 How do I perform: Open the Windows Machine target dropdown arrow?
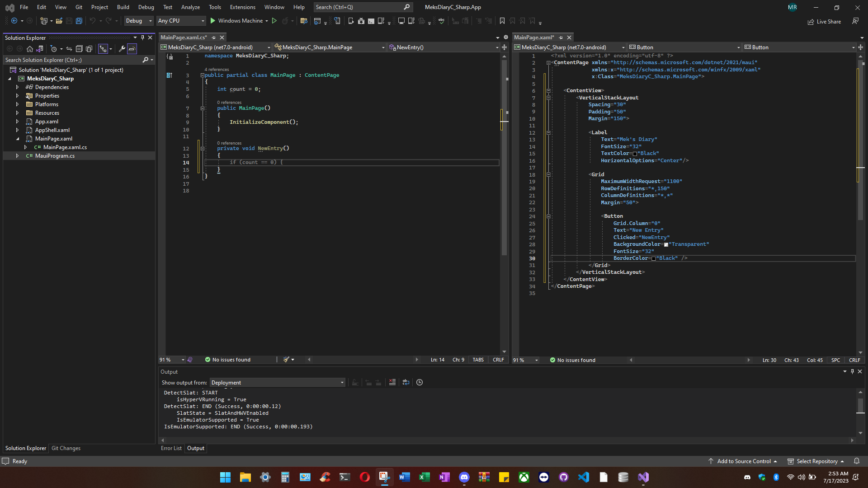267,21
